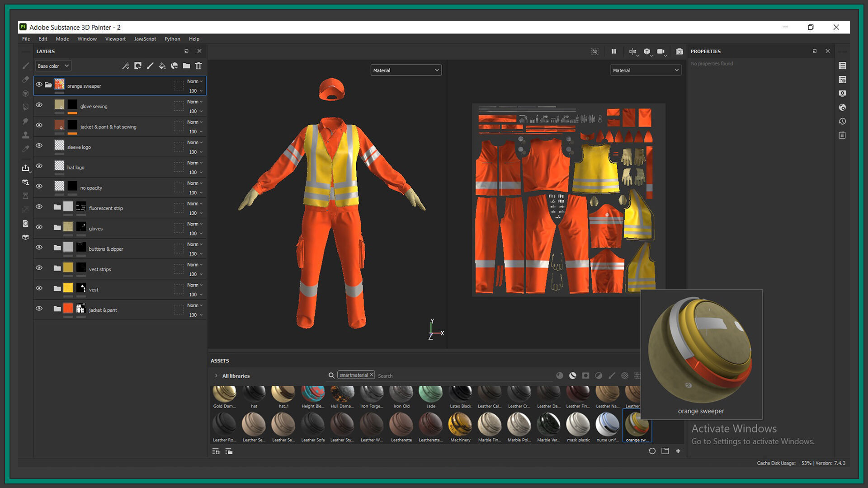
Task: Open Log icon on right dock
Action: coord(842,135)
